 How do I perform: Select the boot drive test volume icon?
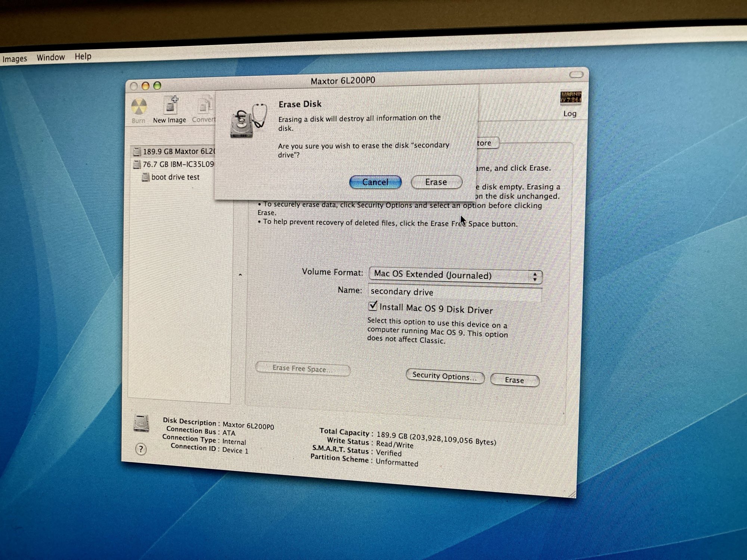click(x=146, y=177)
